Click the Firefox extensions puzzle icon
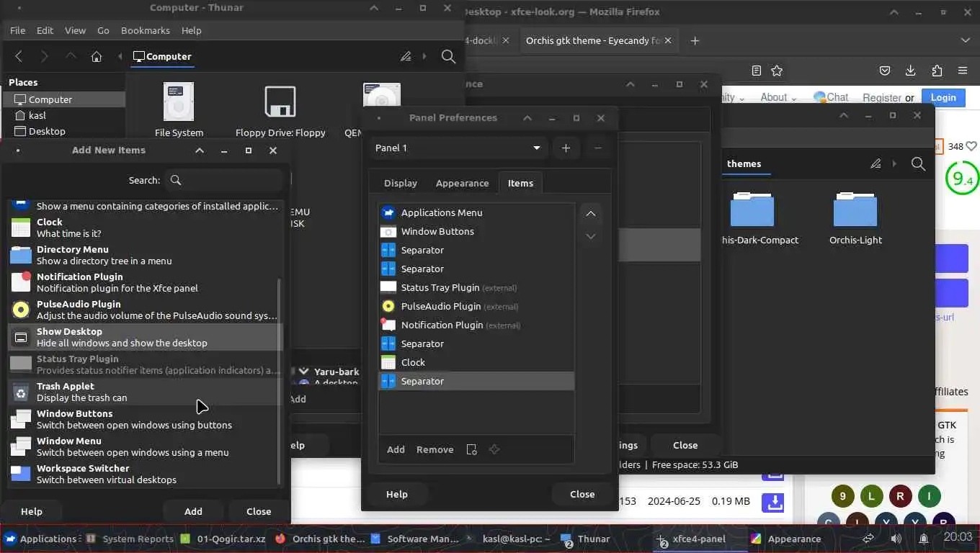The height and width of the screenshot is (553, 980). coord(937,71)
